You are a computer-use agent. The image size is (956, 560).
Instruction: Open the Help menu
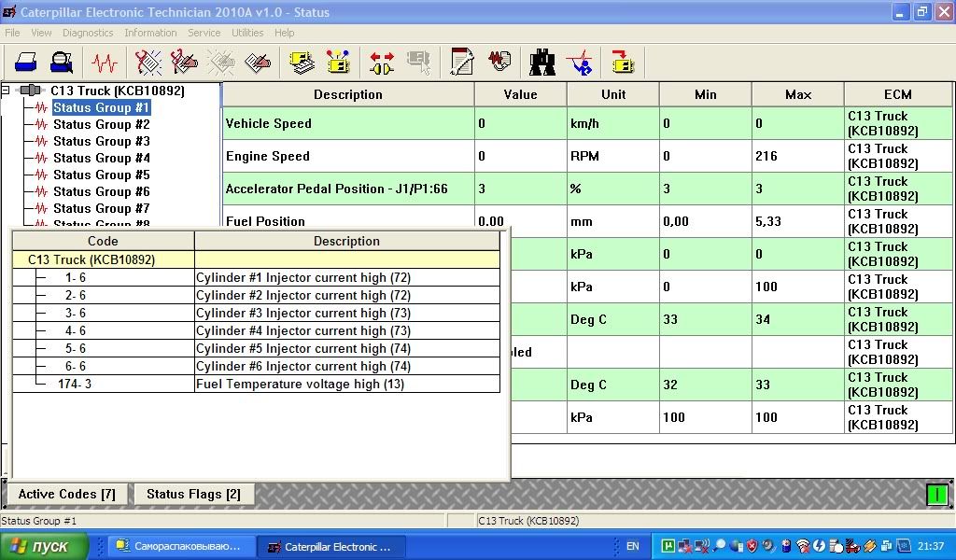(284, 33)
